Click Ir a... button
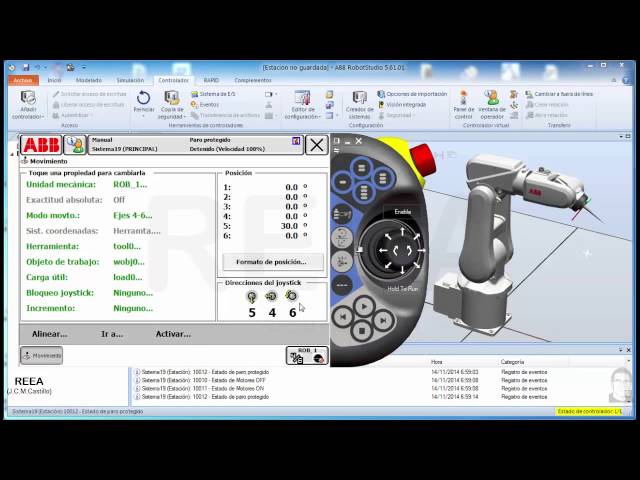The height and width of the screenshot is (480, 640). 112,334
